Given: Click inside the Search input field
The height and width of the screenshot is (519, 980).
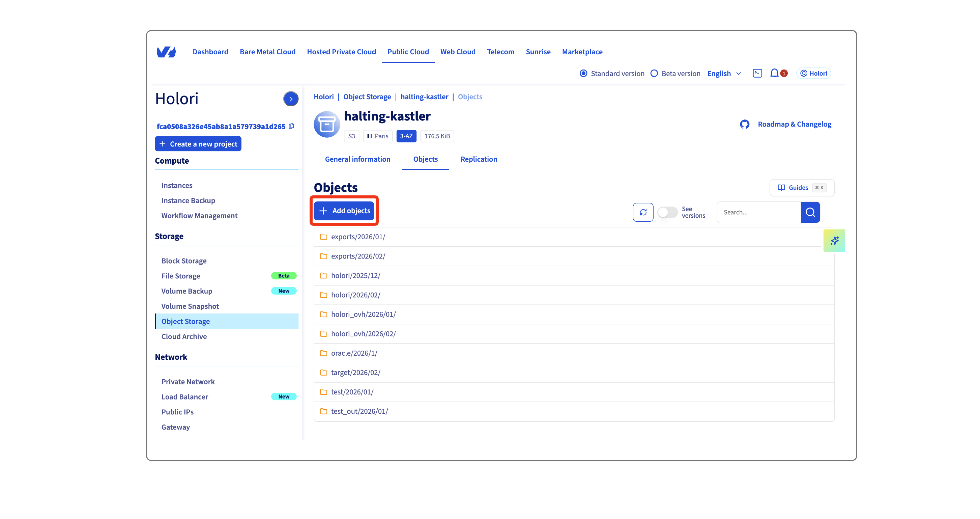Looking at the screenshot, I should coord(757,212).
